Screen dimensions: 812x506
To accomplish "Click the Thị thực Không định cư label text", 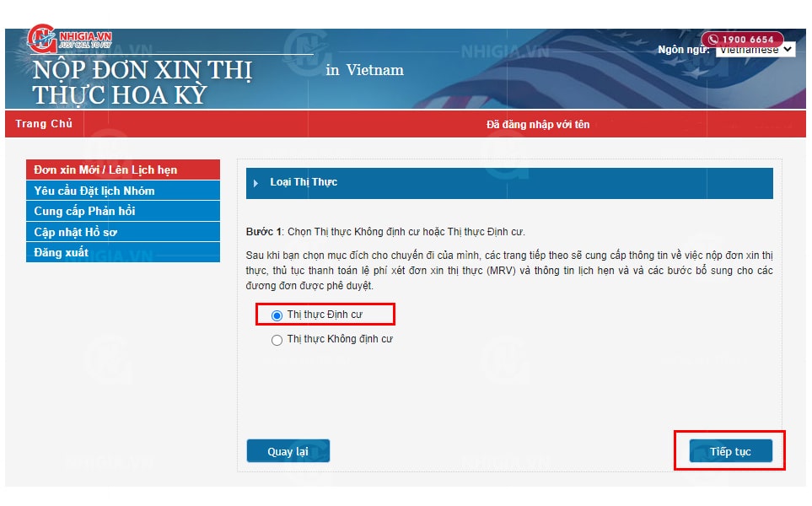I will coord(340,340).
